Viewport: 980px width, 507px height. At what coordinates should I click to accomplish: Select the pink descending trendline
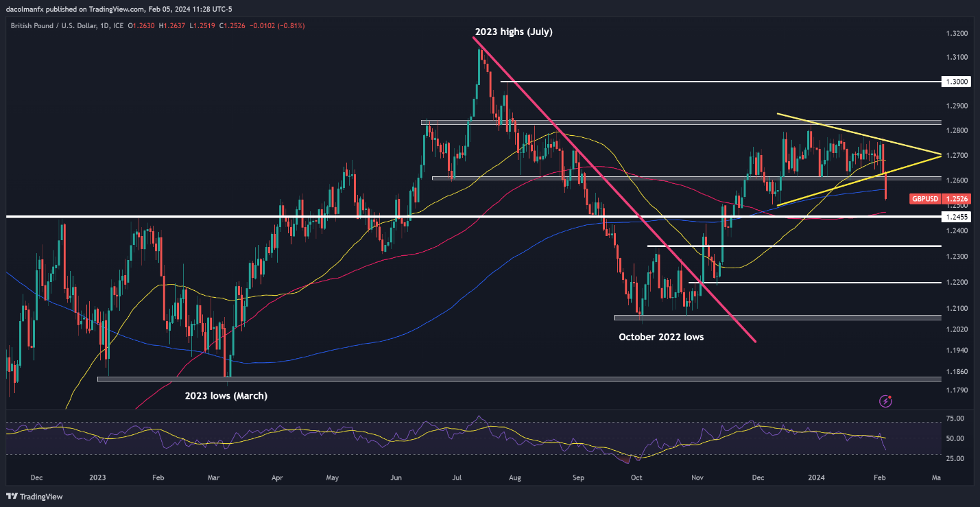(614, 189)
